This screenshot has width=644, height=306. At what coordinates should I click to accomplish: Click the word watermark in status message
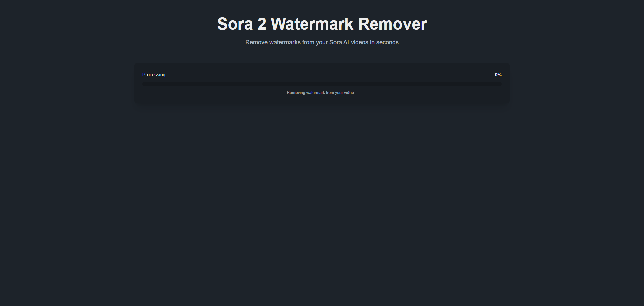click(x=315, y=93)
